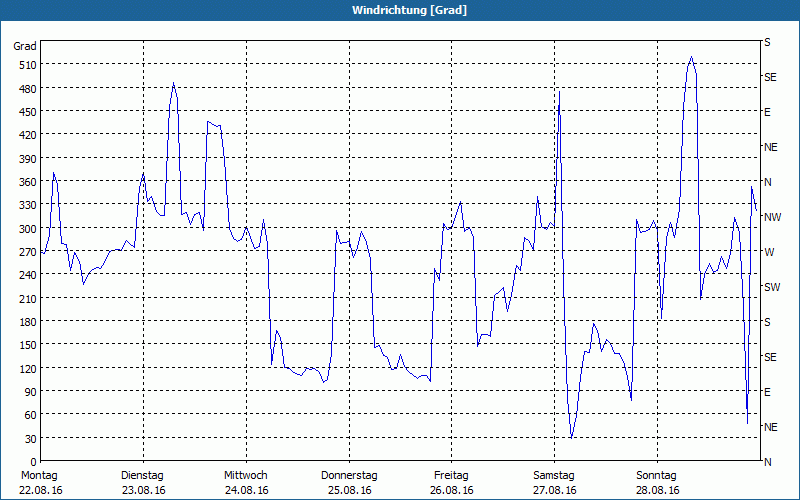Select the '120' y-axis value

coord(28,369)
